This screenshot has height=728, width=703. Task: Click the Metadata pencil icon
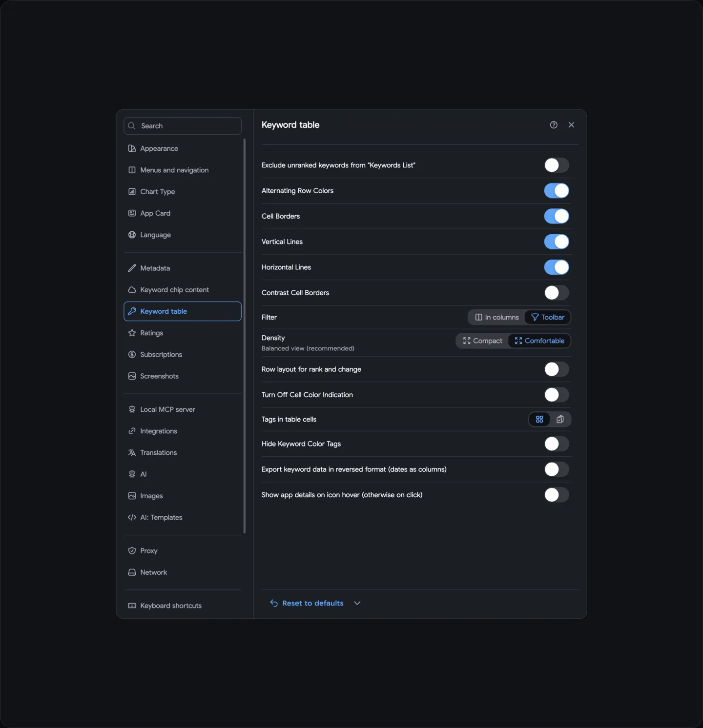tap(132, 268)
